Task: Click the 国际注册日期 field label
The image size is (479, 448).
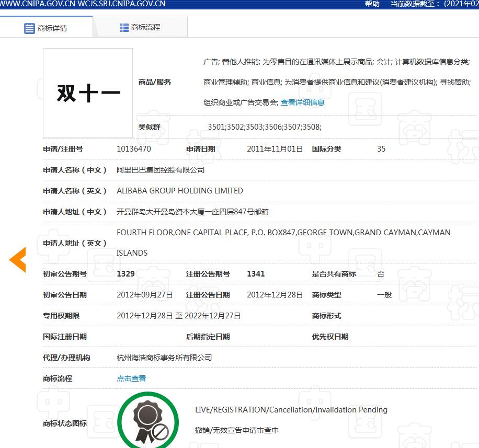Action: (65, 337)
